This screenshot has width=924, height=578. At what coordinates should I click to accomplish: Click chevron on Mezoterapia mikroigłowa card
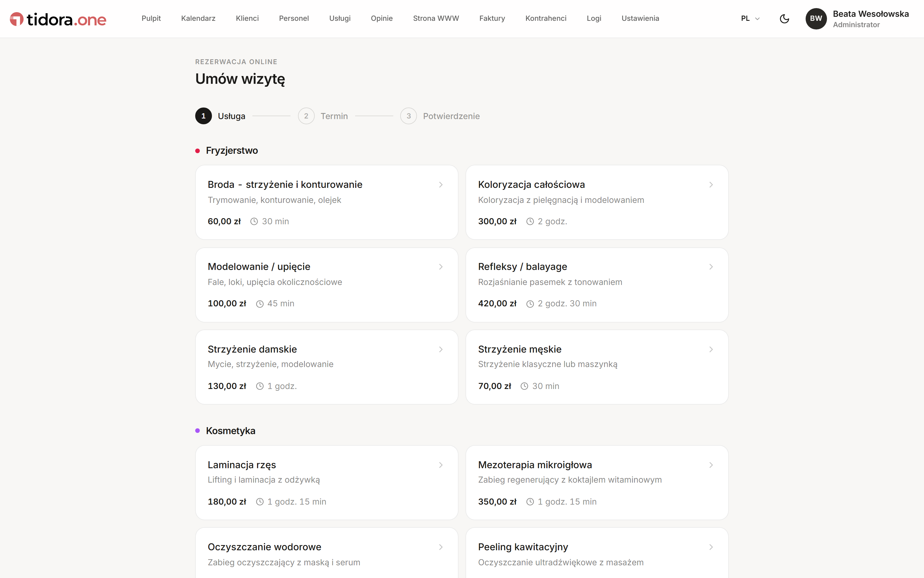point(711,465)
